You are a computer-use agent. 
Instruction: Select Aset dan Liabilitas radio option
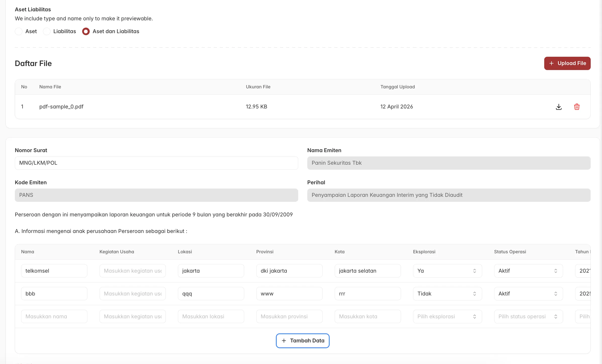pyautogui.click(x=86, y=31)
